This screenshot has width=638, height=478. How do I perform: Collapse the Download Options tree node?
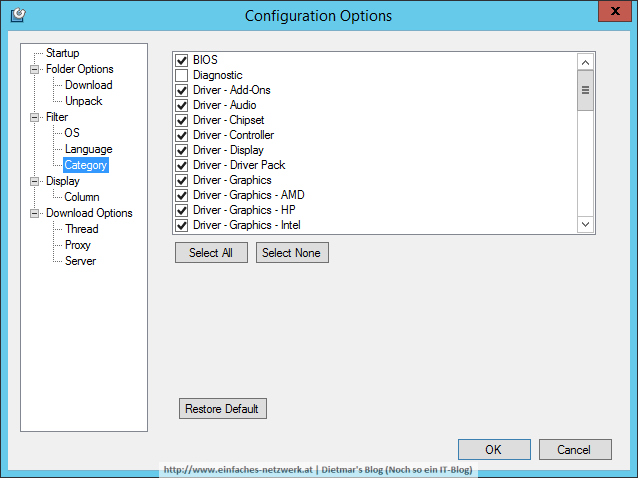point(35,214)
